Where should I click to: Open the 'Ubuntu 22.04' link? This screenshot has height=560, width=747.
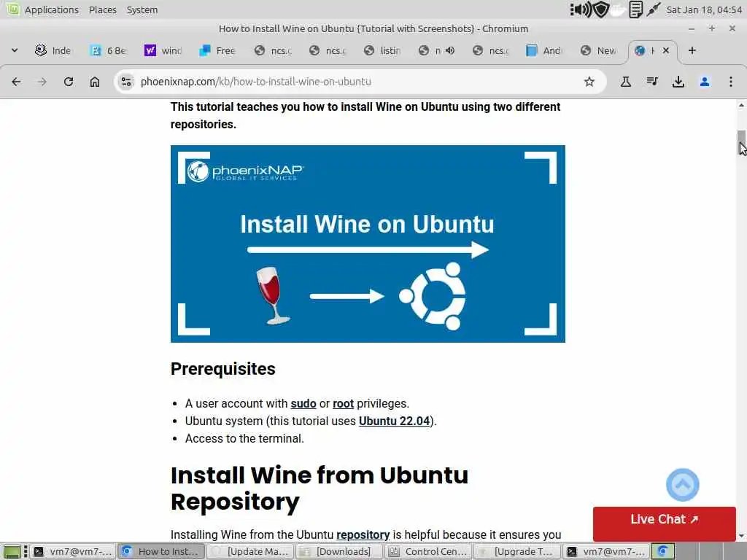[394, 421]
